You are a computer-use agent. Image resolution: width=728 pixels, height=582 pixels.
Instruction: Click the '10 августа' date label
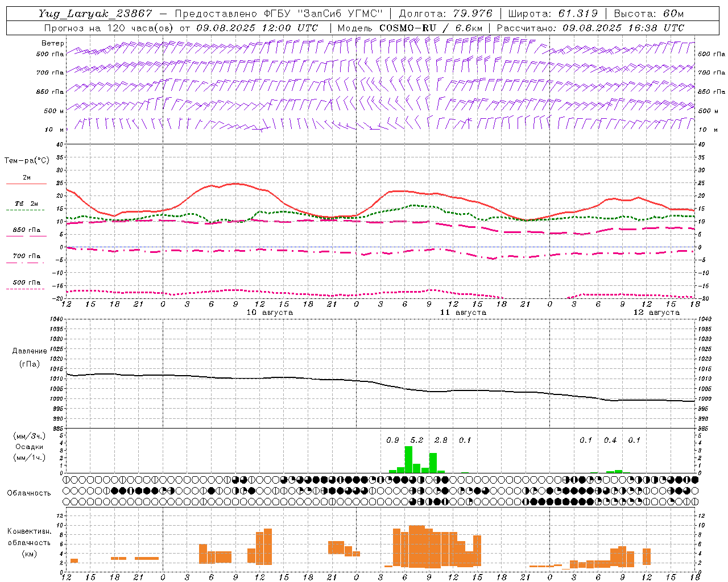coord(270,313)
